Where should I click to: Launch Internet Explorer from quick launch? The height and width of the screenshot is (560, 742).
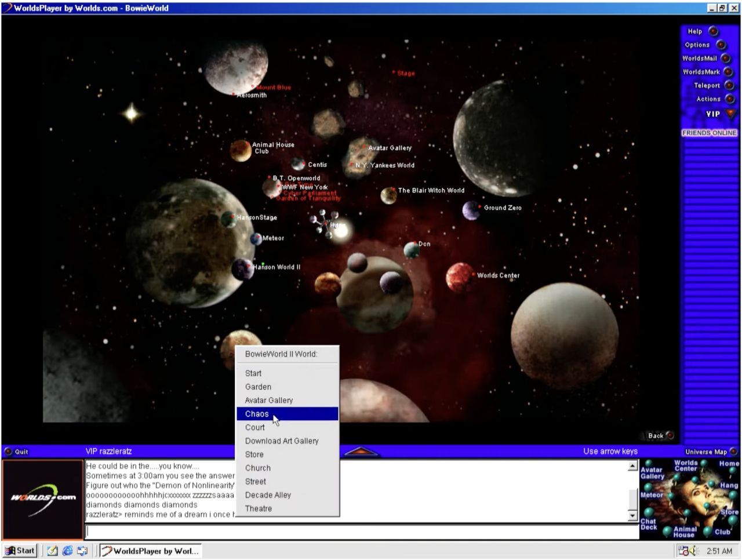point(67,551)
